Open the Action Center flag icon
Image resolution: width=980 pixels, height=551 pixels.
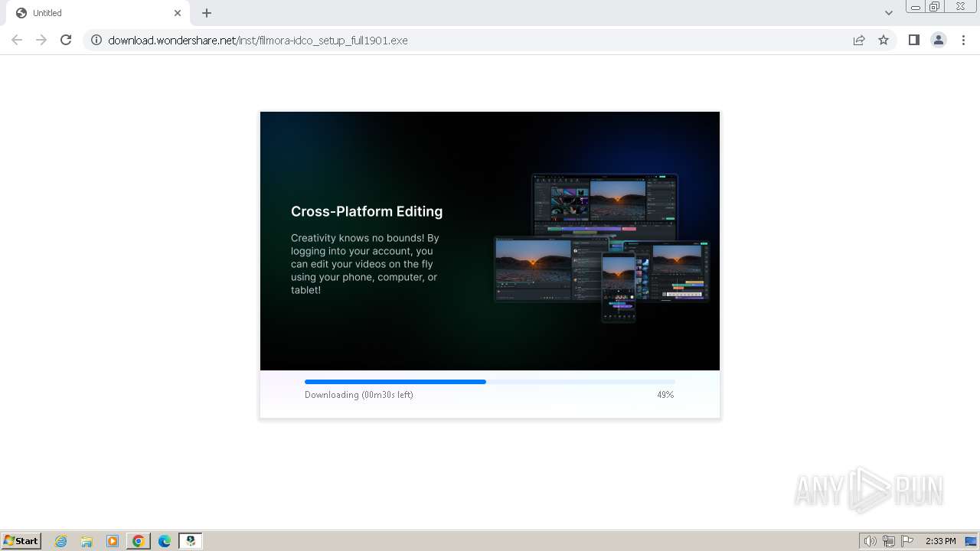(907, 541)
